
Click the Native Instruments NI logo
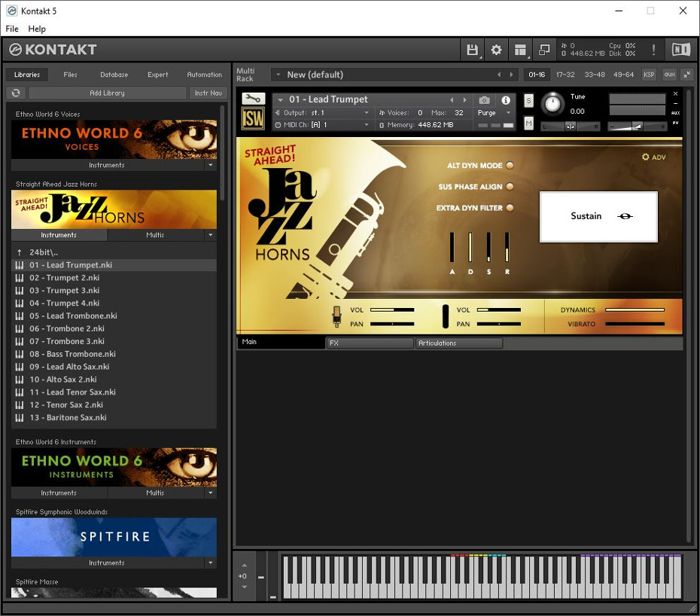[x=680, y=50]
